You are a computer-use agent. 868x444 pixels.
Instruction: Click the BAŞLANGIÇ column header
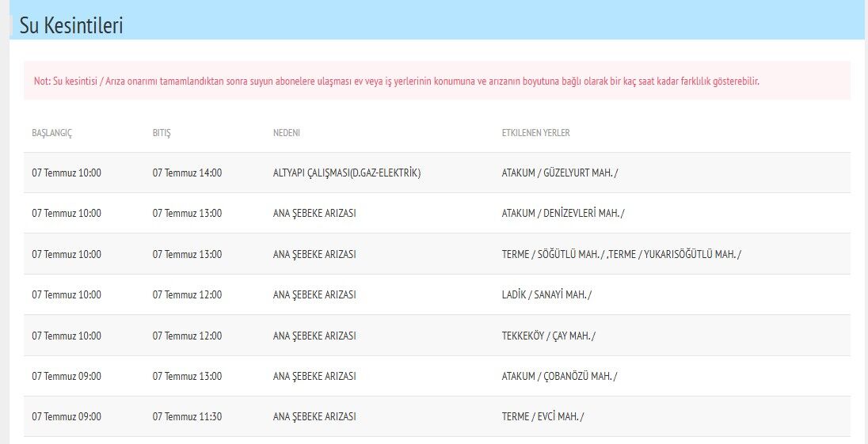point(52,133)
